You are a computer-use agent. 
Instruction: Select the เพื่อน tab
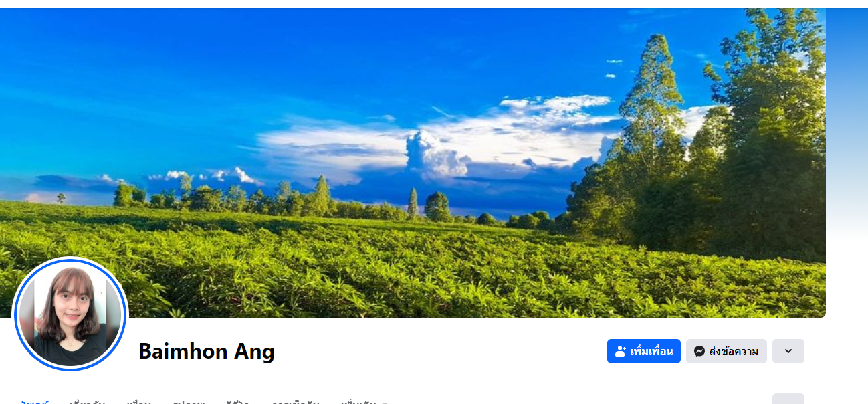point(138,403)
